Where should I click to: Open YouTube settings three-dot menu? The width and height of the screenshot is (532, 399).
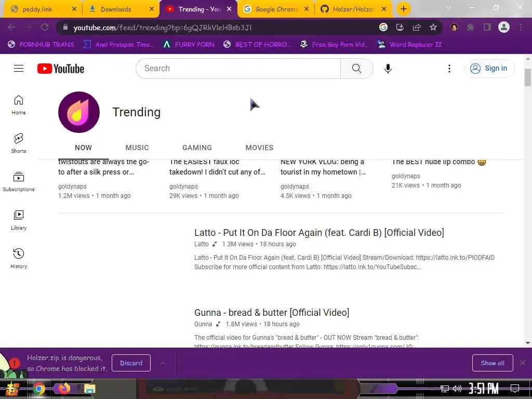point(449,69)
